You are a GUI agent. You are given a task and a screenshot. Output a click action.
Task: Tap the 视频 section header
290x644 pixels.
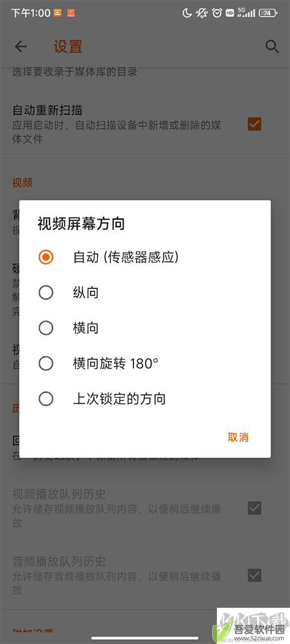click(22, 183)
